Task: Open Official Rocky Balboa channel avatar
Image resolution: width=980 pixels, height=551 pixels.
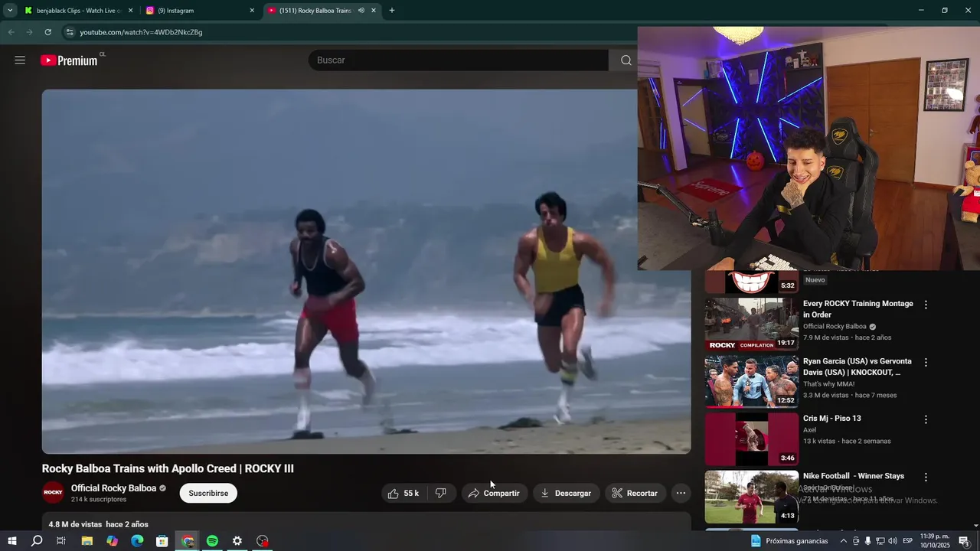Action: click(x=53, y=493)
